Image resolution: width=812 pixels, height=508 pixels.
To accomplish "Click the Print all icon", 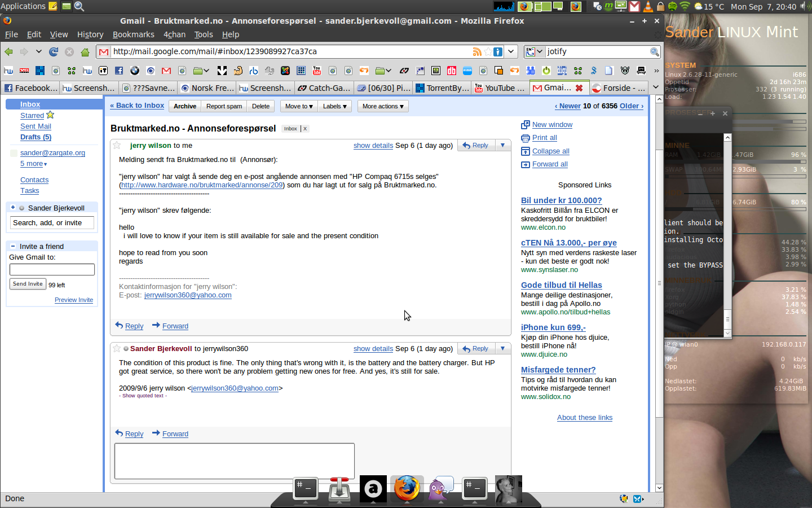I will pos(526,138).
